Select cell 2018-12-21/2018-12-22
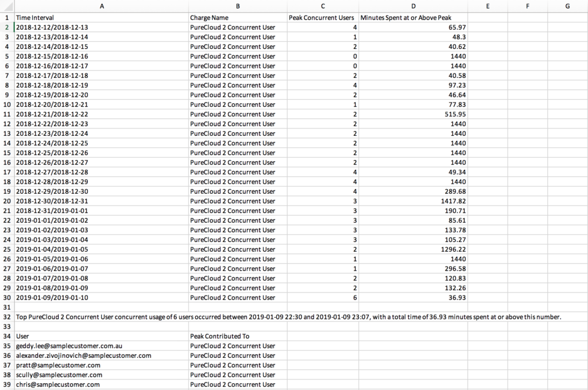This screenshot has height=390, width=588. 102,114
